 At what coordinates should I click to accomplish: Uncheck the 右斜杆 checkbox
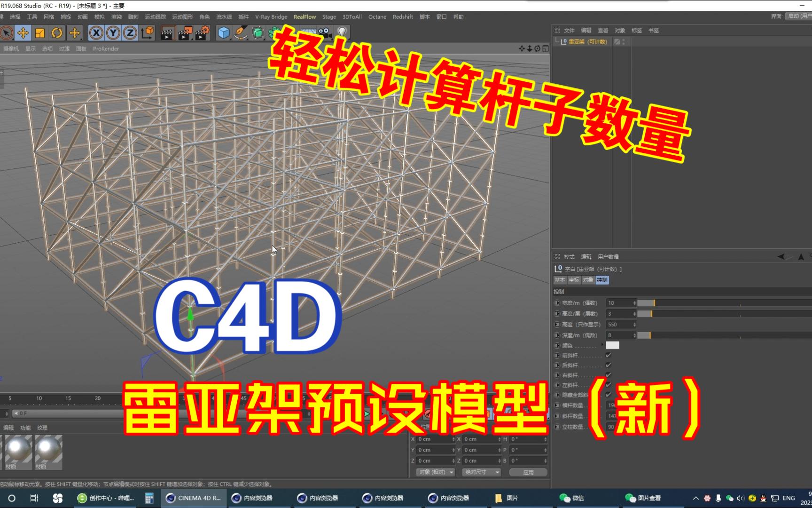pyautogui.click(x=609, y=375)
